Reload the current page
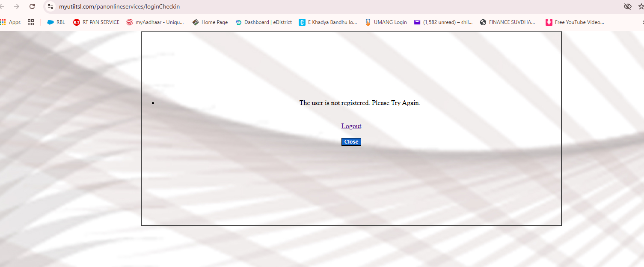Screen dimensions: 644x267 click(32, 6)
